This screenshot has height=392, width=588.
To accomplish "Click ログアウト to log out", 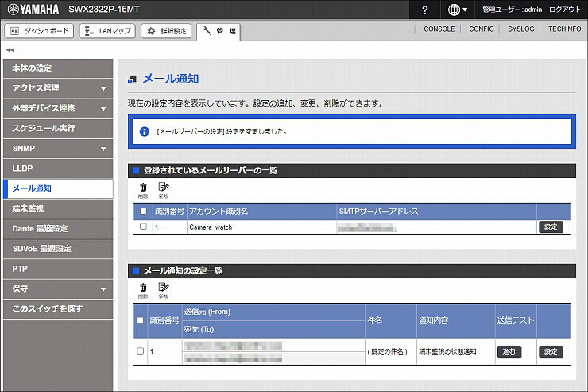I will tap(565, 10).
